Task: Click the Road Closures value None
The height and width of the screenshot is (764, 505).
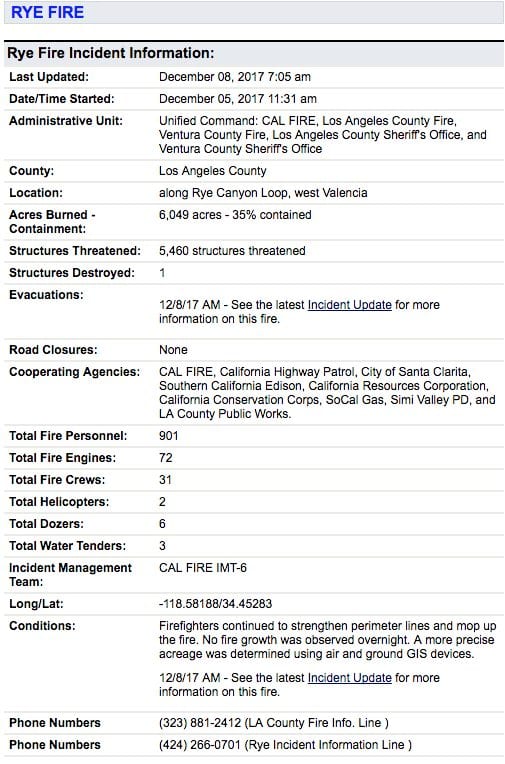Action: click(x=173, y=350)
